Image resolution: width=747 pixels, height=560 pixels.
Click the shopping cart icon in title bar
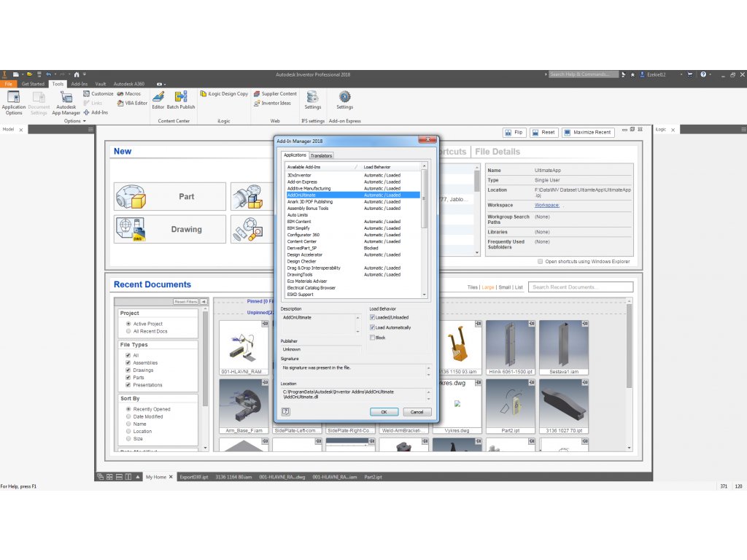point(689,74)
